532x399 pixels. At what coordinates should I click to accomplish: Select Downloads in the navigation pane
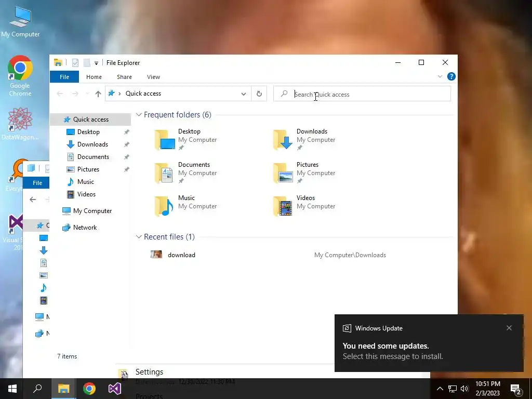click(92, 144)
